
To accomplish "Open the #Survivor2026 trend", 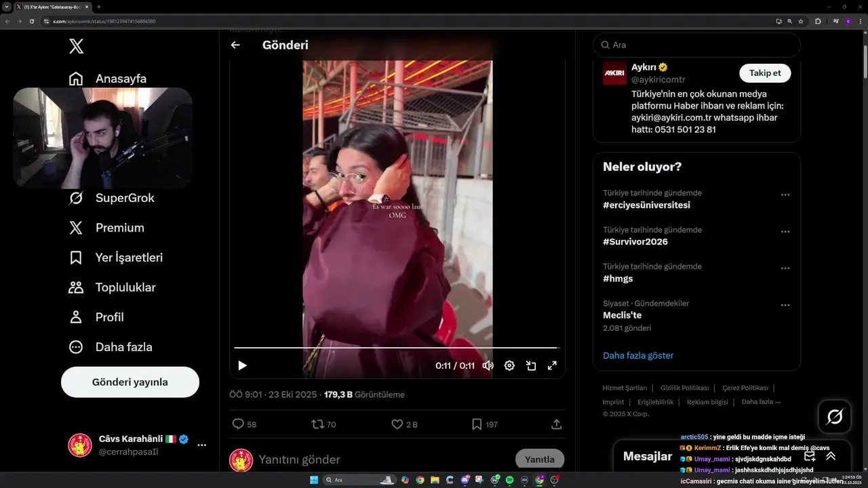I will click(x=635, y=241).
